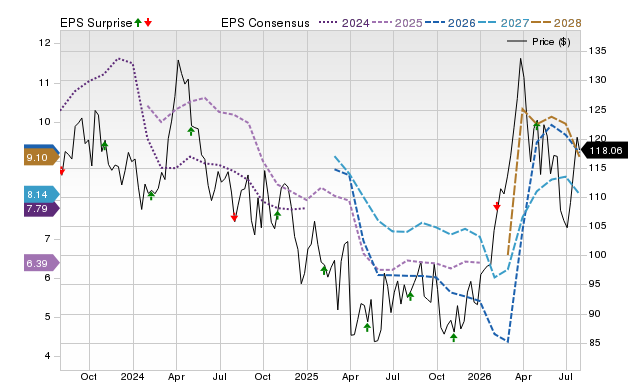Select the red EPS miss arrow from February 2026

pyautogui.click(x=497, y=206)
